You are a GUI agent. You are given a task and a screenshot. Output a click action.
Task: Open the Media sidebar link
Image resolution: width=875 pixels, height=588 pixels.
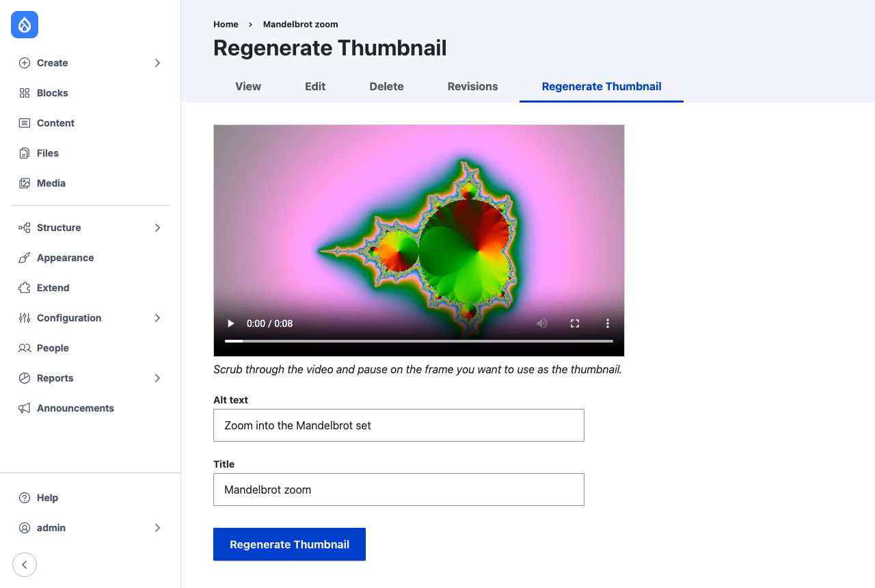[90, 183]
